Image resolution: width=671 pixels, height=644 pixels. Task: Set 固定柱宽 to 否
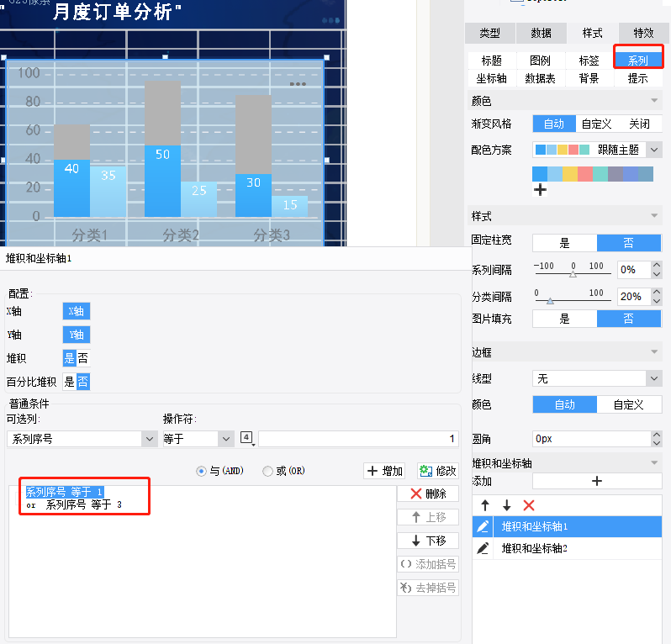629,243
